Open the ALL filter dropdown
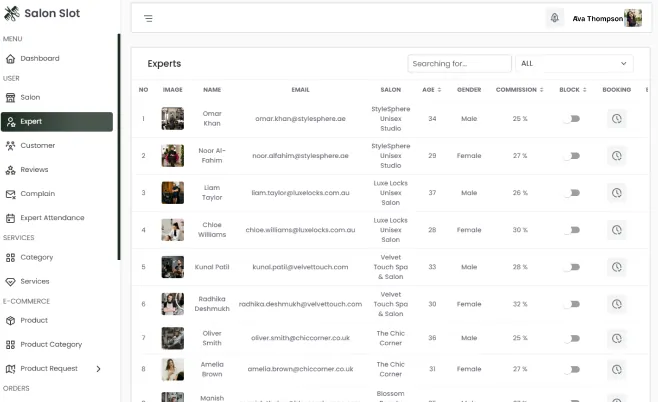658x402 pixels. [574, 63]
